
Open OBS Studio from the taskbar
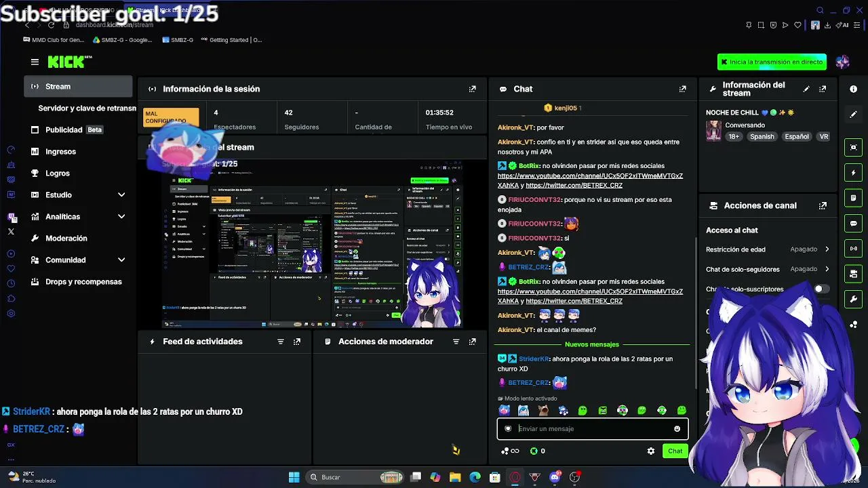click(575, 477)
